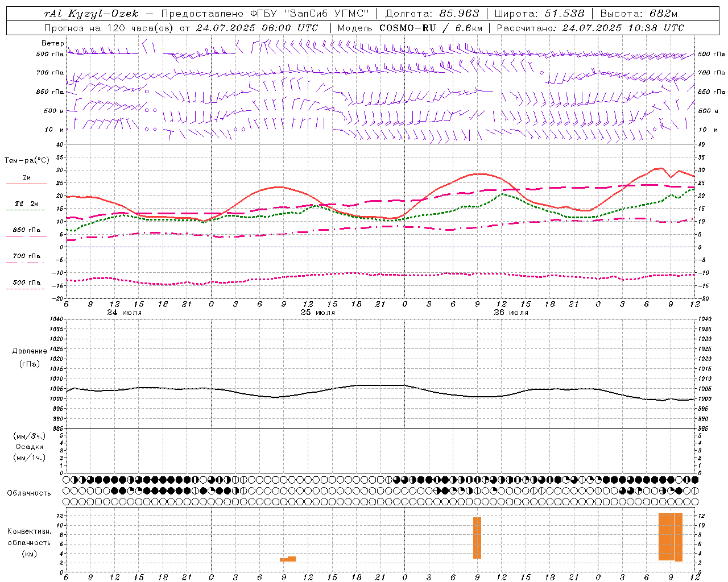Image resolution: width=728 pixels, height=582 pixels.
Task: Select the Широта: 51.538 value
Action: [539, 14]
